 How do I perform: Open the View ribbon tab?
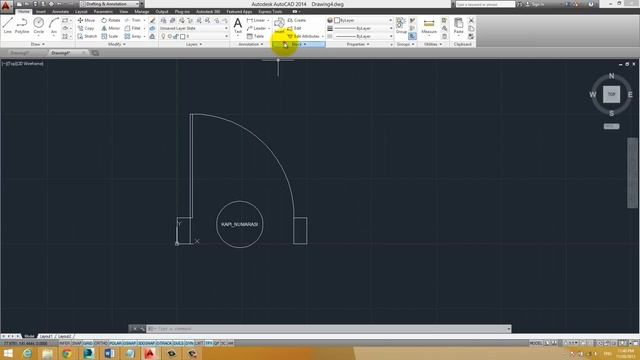[x=123, y=11]
